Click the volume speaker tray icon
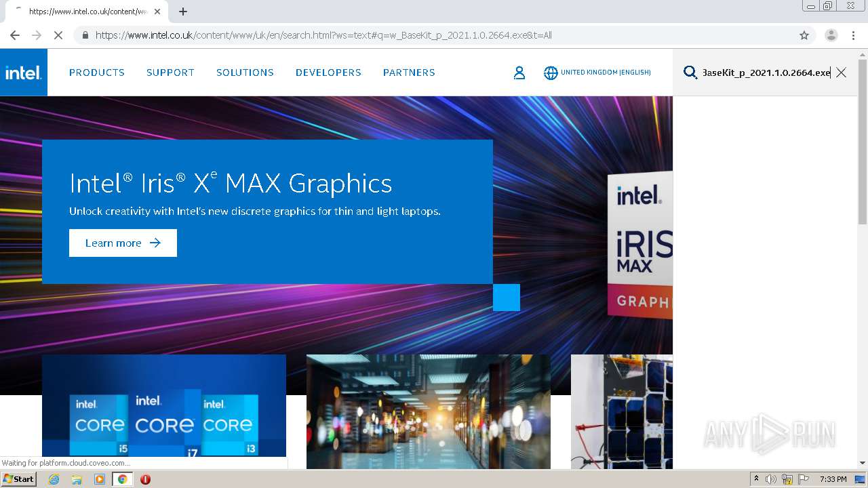 pyautogui.click(x=771, y=479)
